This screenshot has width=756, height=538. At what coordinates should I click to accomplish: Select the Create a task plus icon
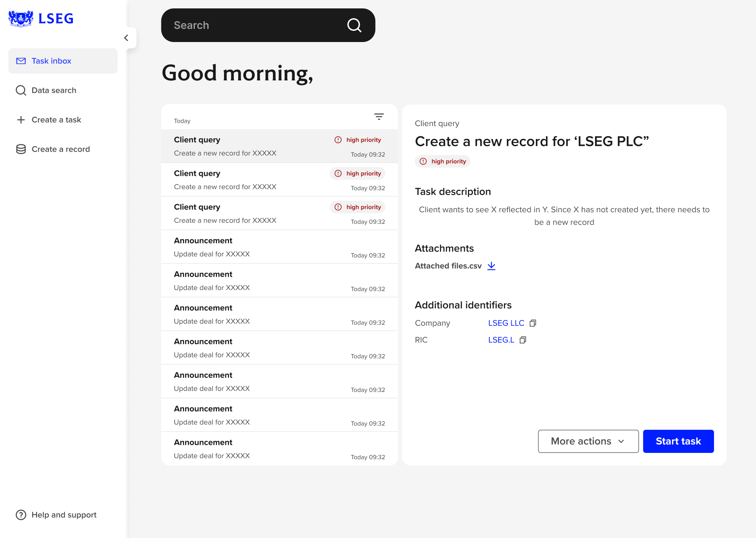tap(21, 119)
